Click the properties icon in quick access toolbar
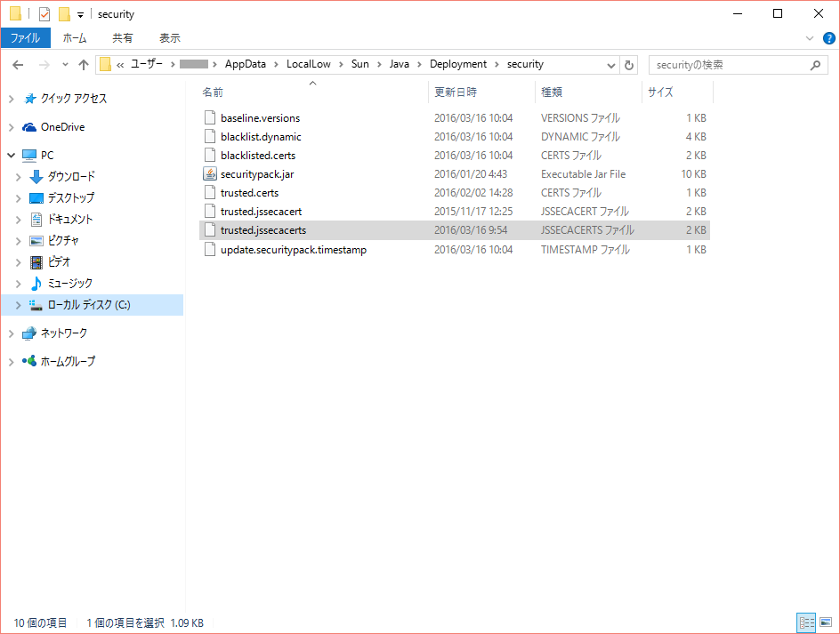This screenshot has height=634, width=840. [x=44, y=14]
